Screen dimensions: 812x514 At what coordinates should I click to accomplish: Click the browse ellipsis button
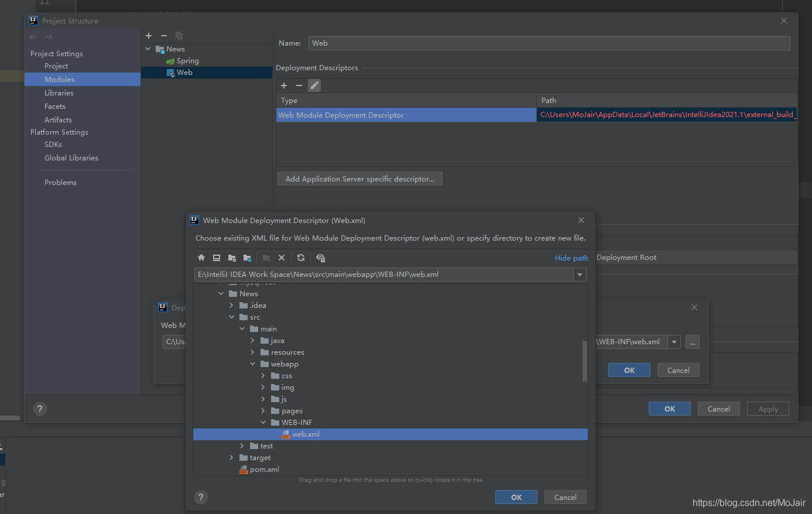(x=693, y=342)
